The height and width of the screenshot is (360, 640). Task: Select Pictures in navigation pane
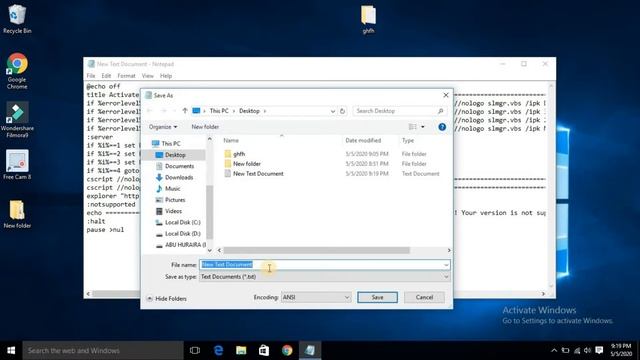(x=175, y=200)
